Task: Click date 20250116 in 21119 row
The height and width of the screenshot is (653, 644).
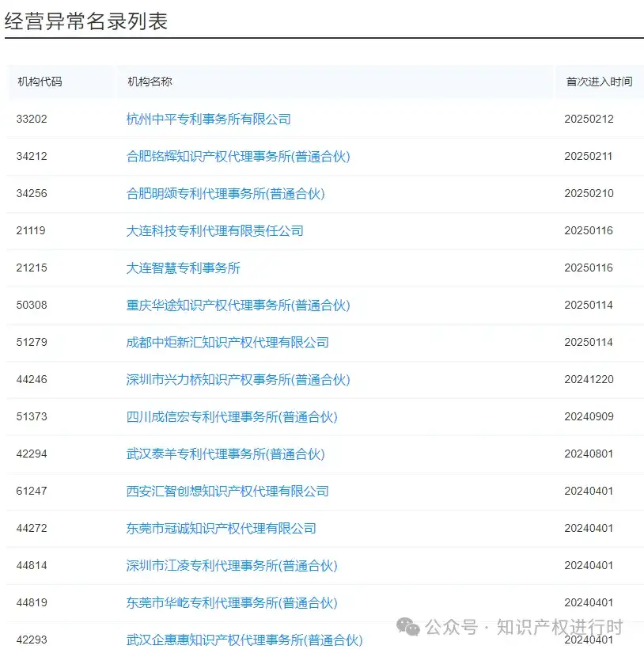Action: [x=588, y=230]
